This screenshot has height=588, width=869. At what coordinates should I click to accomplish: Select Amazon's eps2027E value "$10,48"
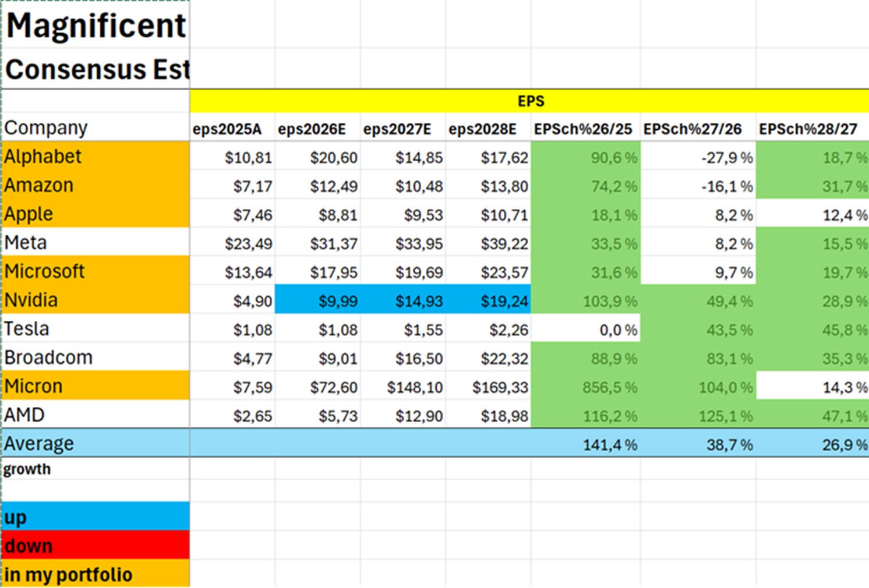click(403, 185)
